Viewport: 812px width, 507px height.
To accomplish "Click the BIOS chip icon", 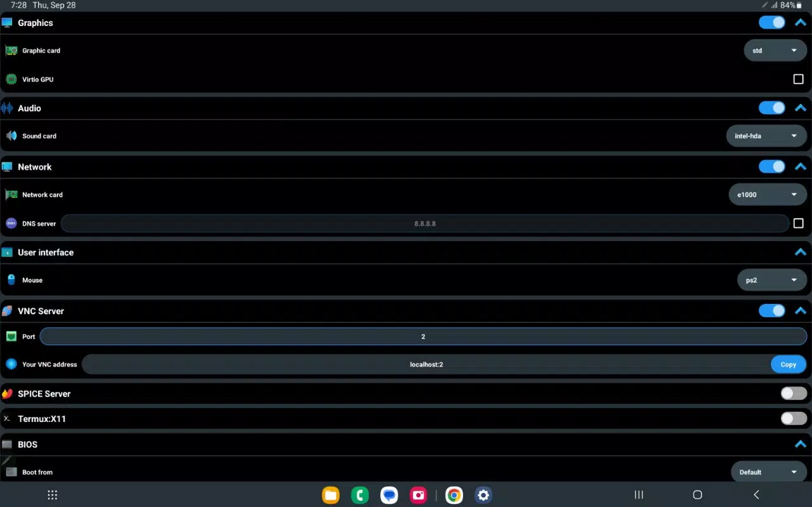I will coord(7,445).
